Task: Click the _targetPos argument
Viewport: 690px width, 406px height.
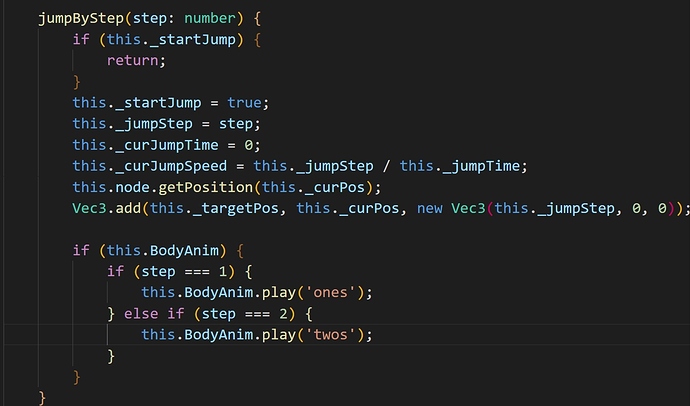Action: 235,208
